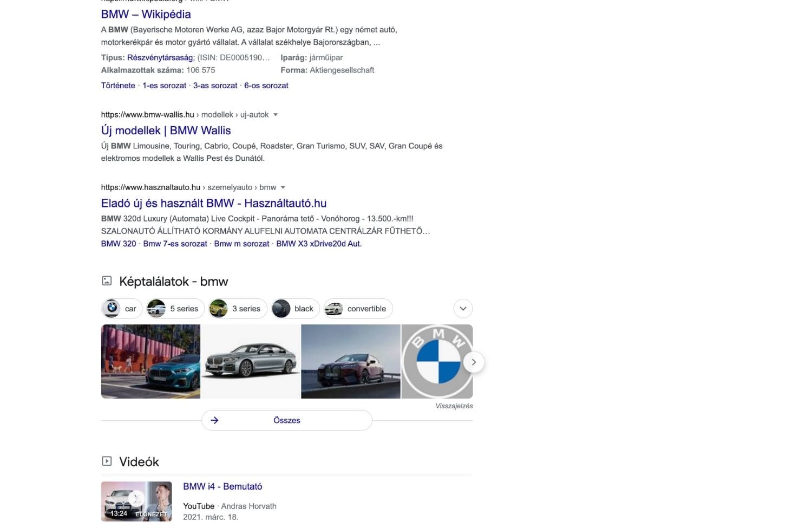
Task: Open the 6-os sorozat sitelink
Action: (266, 86)
